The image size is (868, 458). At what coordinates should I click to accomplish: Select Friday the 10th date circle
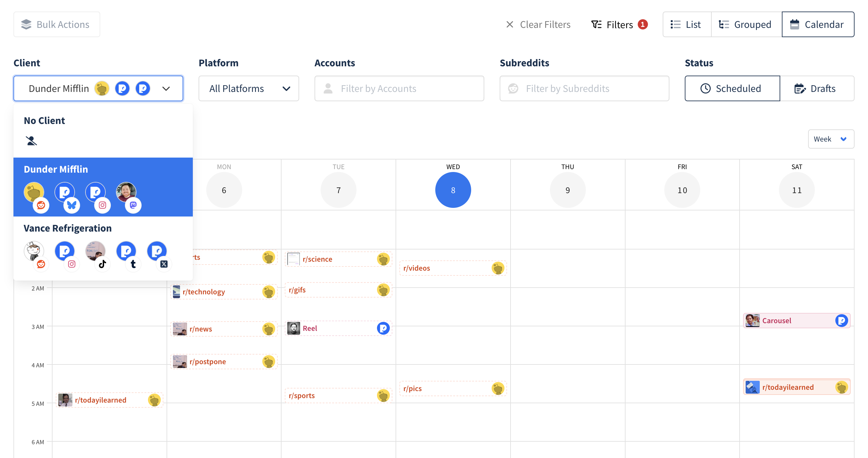coord(682,190)
